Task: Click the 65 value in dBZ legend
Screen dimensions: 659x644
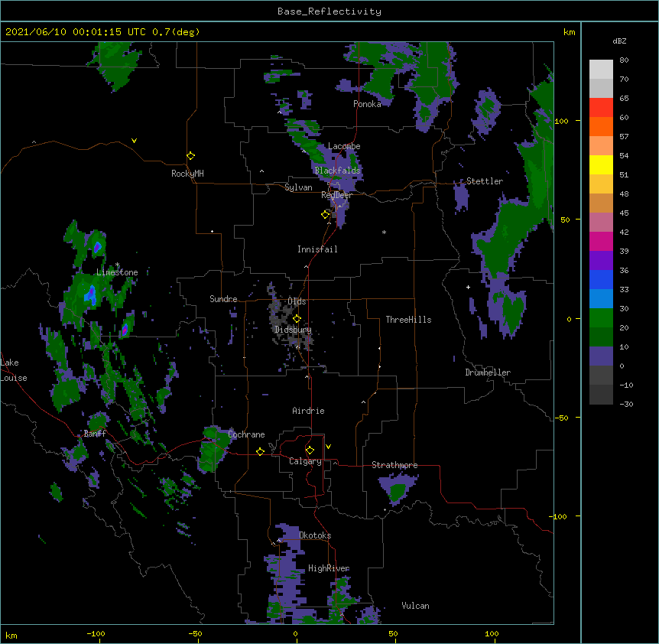Action: click(x=624, y=99)
